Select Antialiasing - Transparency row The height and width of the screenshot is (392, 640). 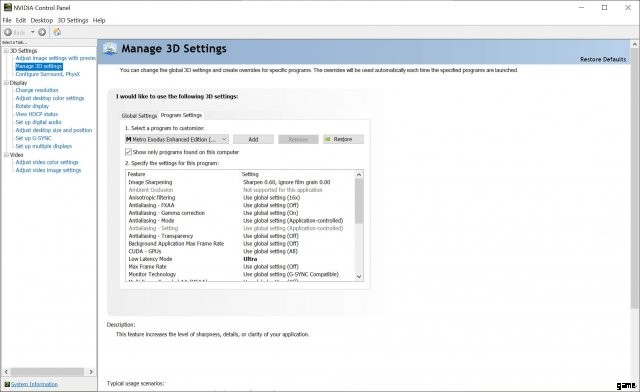coord(240,236)
